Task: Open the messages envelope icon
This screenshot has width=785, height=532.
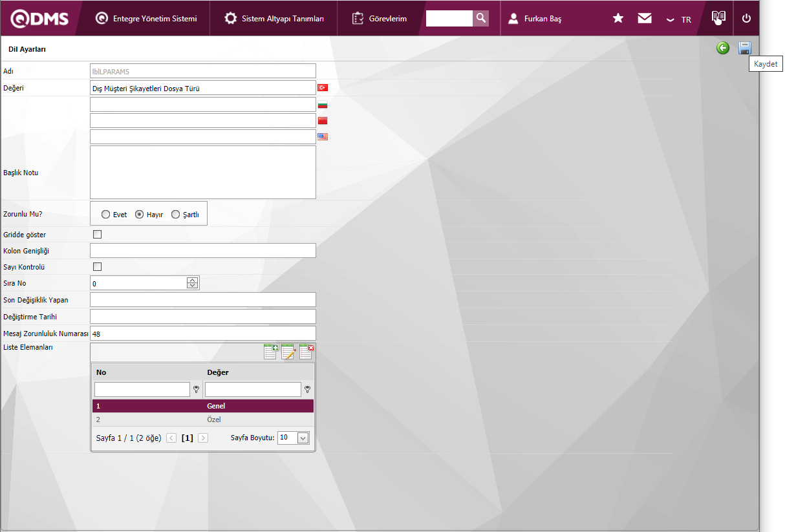Action: tap(645, 18)
